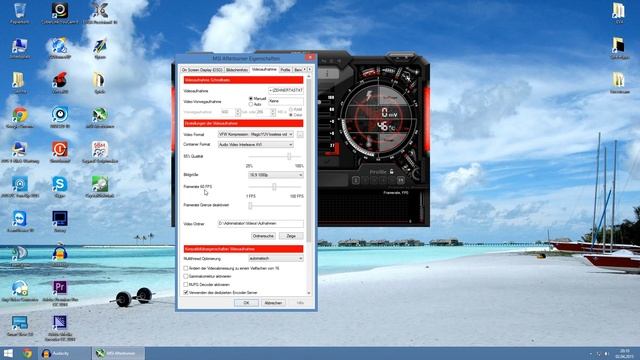This screenshot has width=640, height=360.
Task: Enable resizing video to a multiple of 16
Action: coord(186,268)
